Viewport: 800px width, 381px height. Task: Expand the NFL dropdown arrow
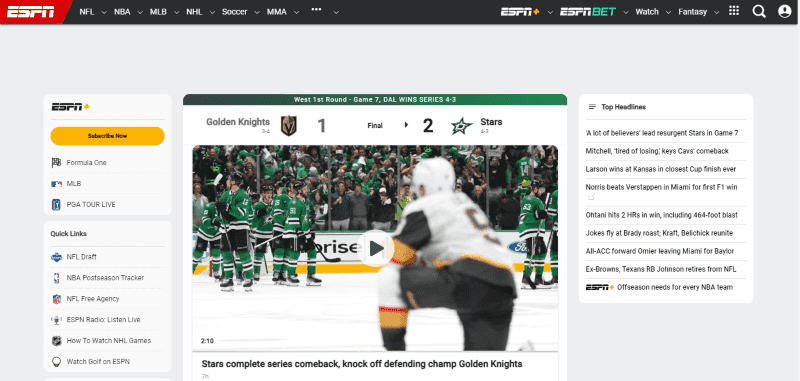[104, 12]
